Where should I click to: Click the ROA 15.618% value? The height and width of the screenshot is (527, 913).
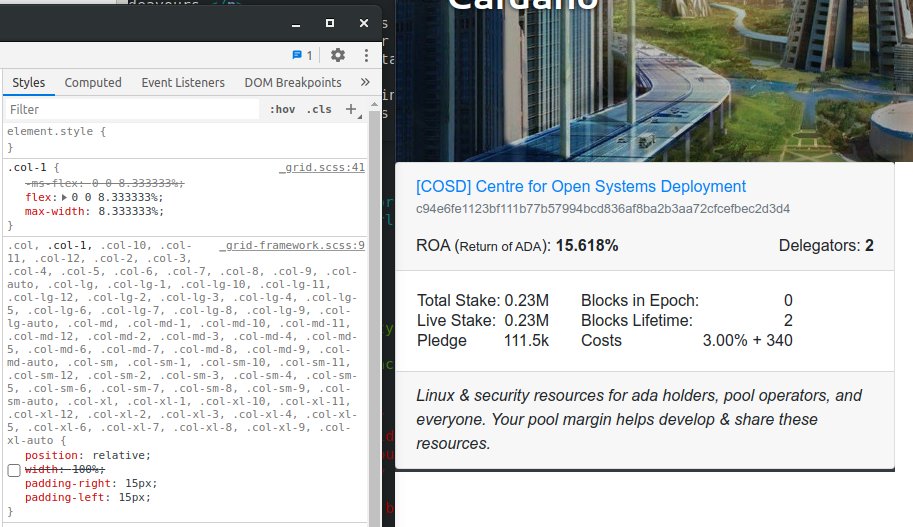point(587,246)
